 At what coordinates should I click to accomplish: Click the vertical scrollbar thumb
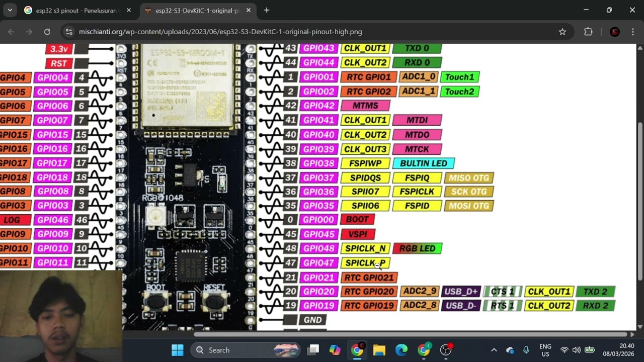coord(640,201)
